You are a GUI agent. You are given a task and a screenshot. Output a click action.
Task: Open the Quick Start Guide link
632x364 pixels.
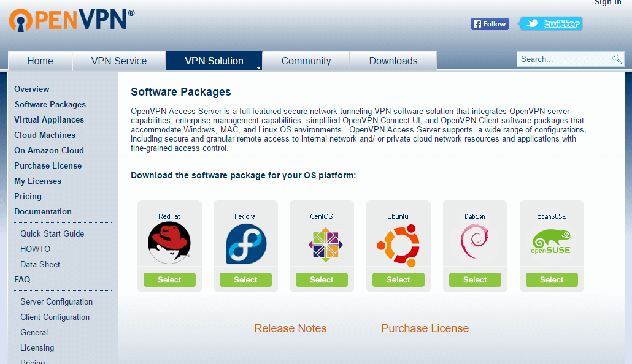click(x=52, y=233)
